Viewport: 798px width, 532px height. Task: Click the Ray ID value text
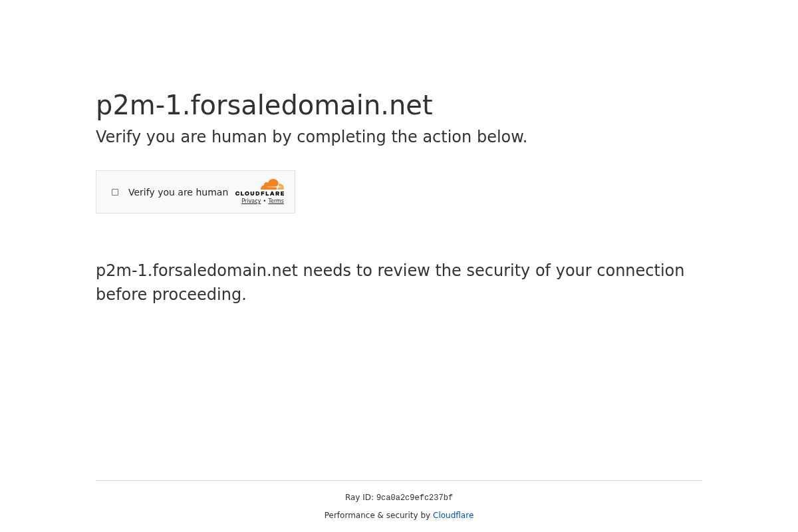414,497
